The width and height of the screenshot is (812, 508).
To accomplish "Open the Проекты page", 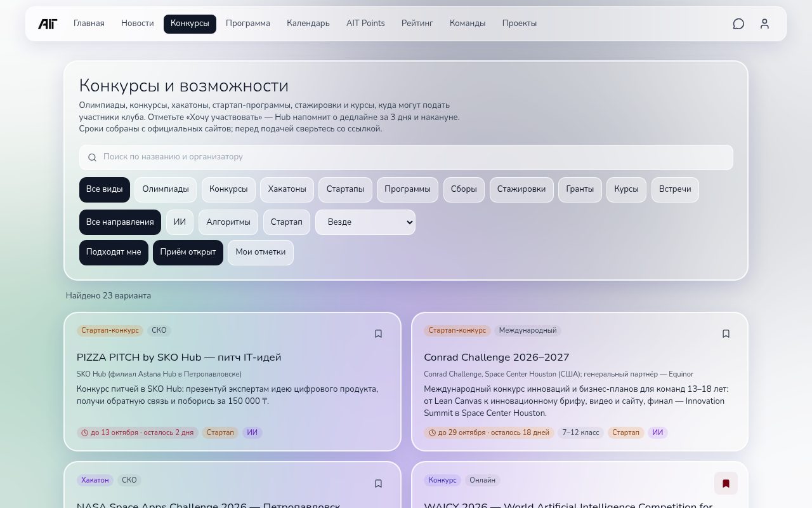I will click(520, 23).
